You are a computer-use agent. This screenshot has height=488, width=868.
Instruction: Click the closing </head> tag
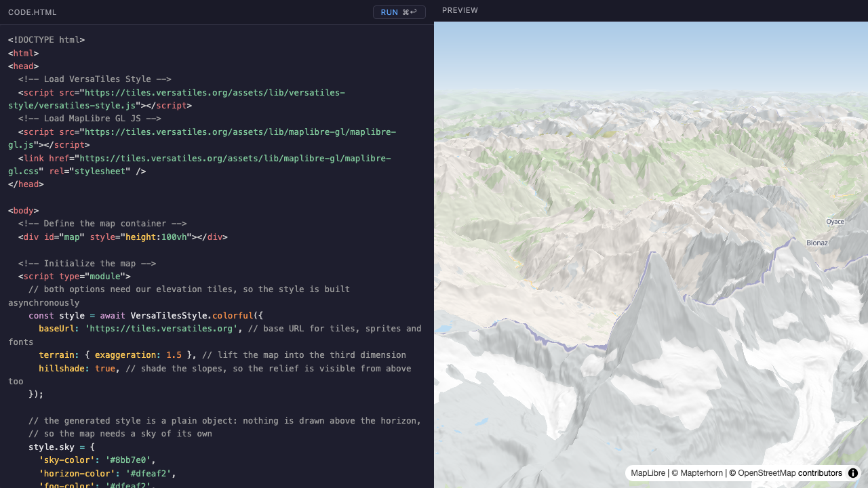point(26,184)
